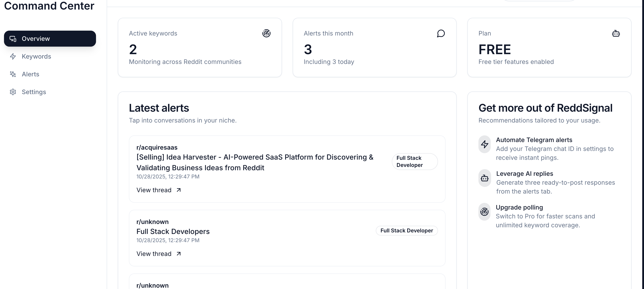Click the radar icon on Active keywords card
This screenshot has height=289, width=644.
point(266,33)
